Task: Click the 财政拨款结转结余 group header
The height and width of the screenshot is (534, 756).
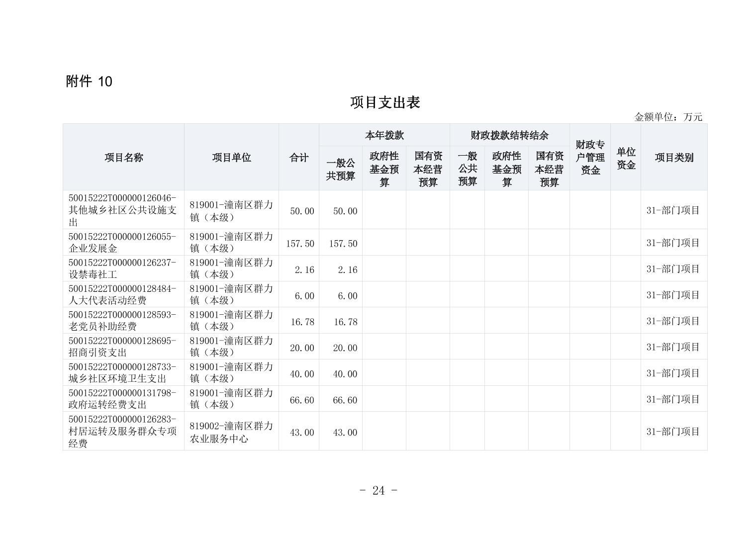Action: pos(509,135)
